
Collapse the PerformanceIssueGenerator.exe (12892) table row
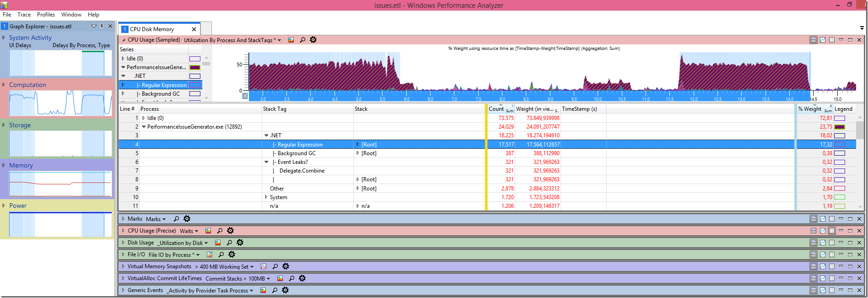(x=144, y=127)
